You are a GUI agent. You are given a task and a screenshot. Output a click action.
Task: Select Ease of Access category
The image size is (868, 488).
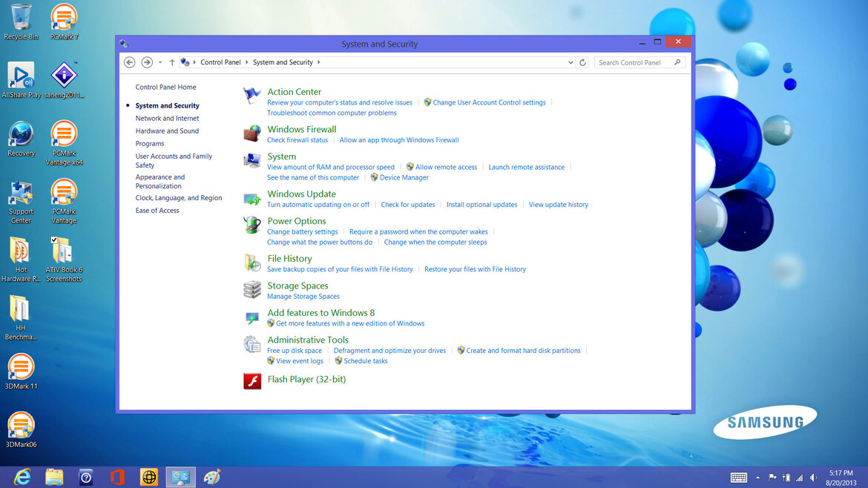pyautogui.click(x=157, y=210)
